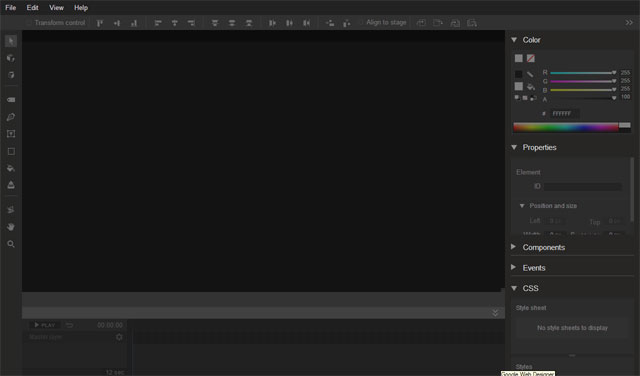Viewport: 640px width, 376px height.
Task: Collapse the Color panel
Action: [514, 40]
